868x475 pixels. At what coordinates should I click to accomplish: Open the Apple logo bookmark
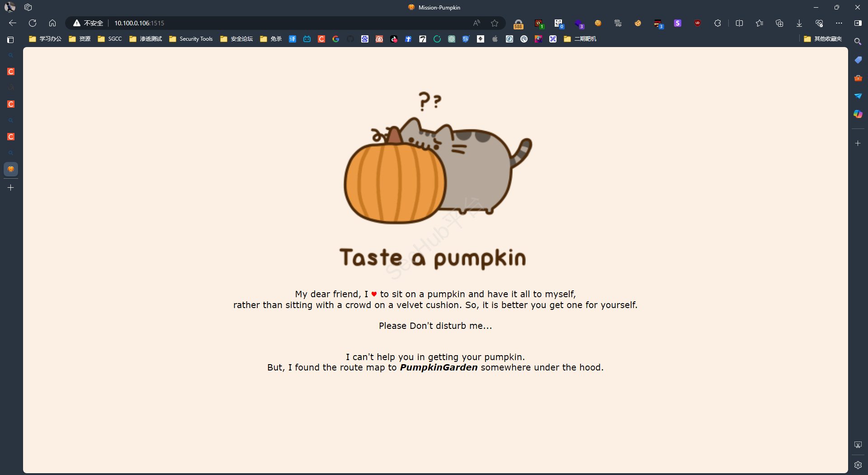coord(495,39)
